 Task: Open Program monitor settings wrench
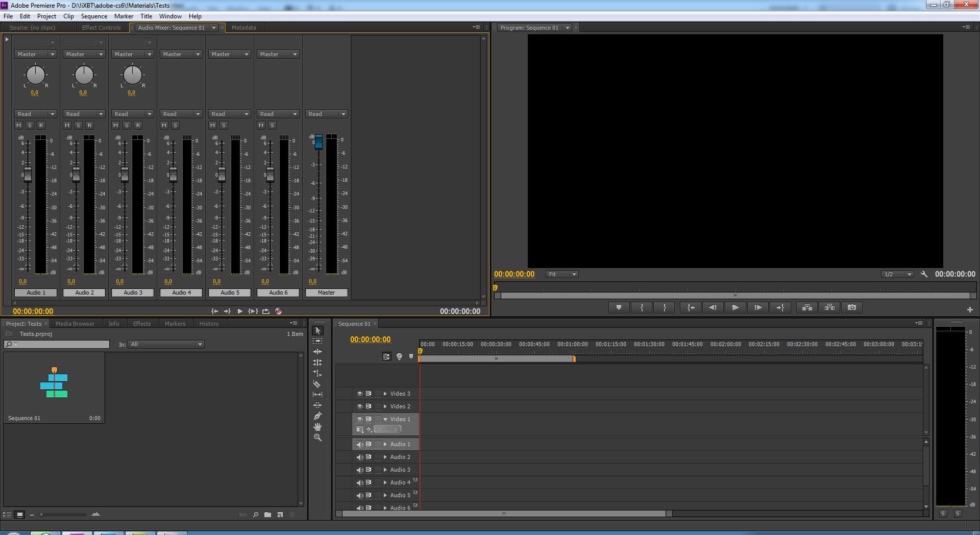(x=923, y=274)
